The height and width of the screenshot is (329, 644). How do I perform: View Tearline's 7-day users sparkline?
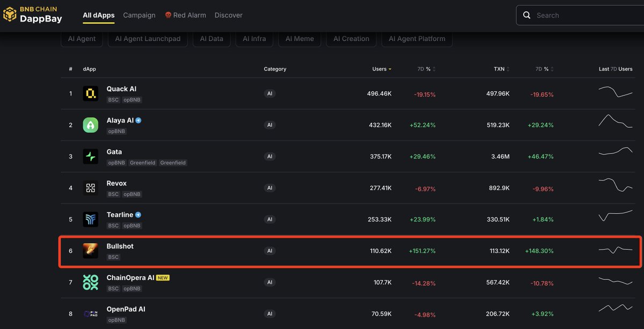coord(616,215)
